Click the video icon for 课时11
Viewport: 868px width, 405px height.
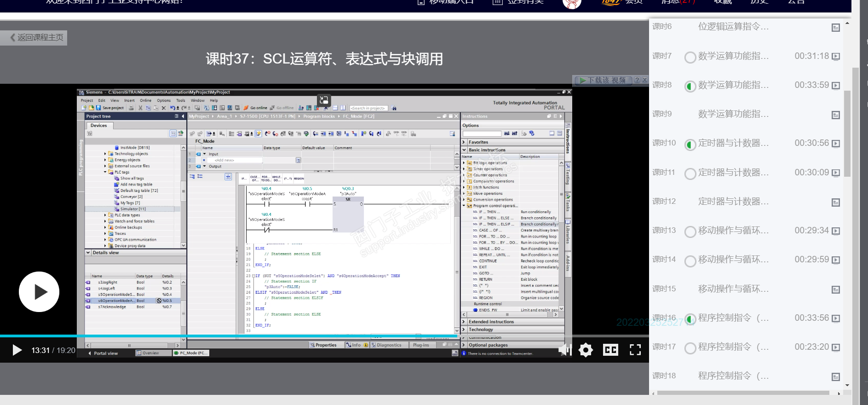pos(836,173)
